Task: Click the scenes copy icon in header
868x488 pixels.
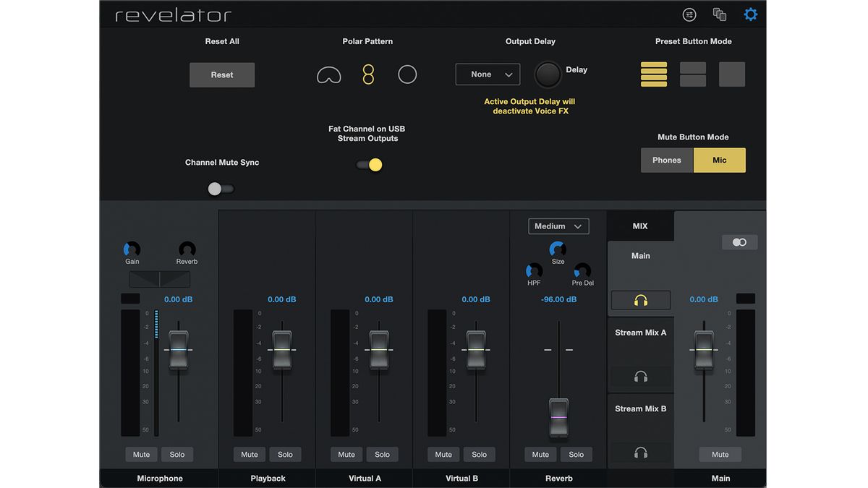Action: click(720, 14)
